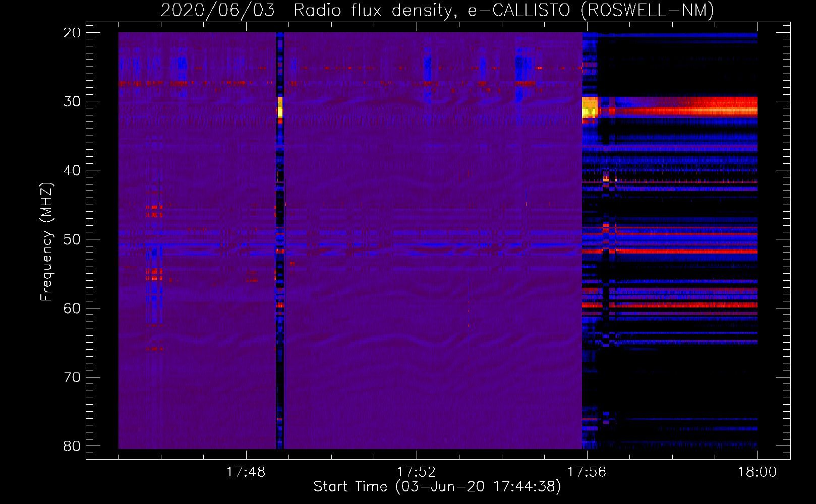Click the red horizontal band at 60 MHz after 17:56
Screen dimensions: 816x504
tap(670, 305)
